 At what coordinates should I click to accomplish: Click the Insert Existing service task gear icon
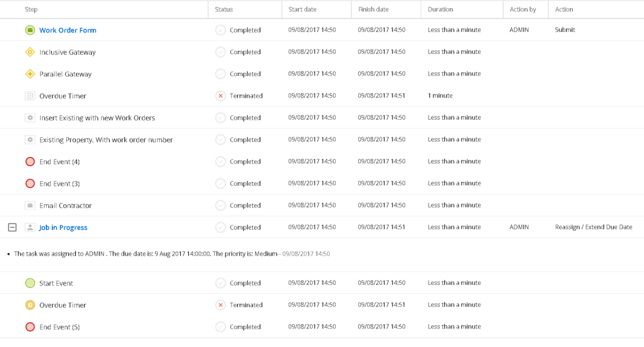pos(30,118)
